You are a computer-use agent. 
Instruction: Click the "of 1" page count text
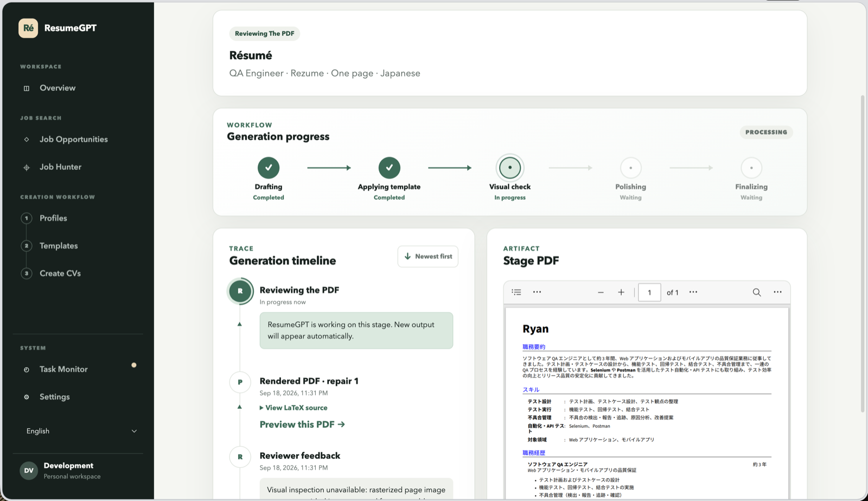coord(673,293)
